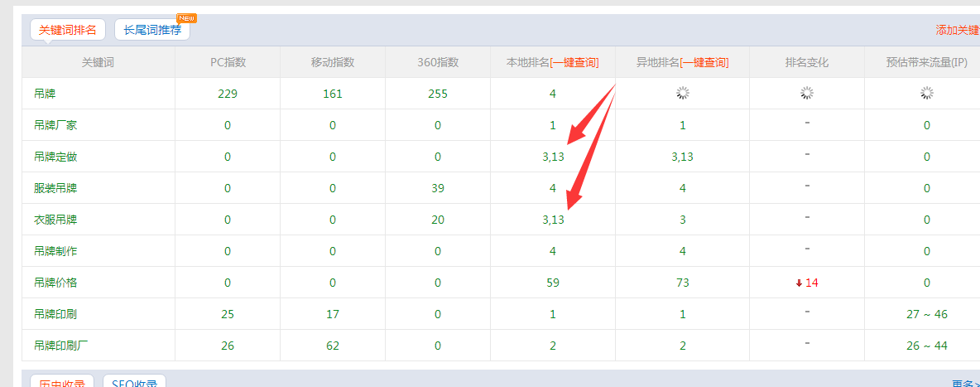
Task: Click the keyword 吊牌印刷厂
Action: point(61,346)
